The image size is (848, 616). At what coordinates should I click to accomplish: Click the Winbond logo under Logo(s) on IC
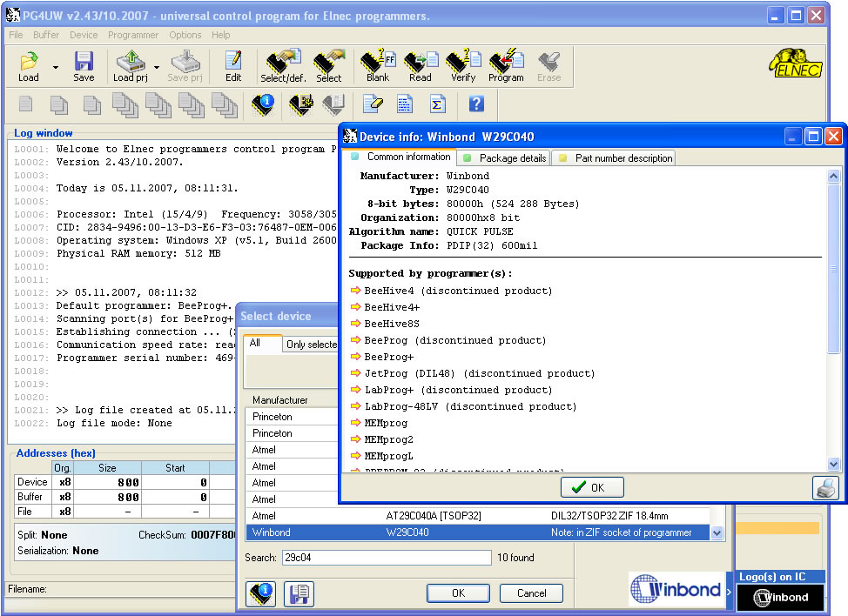tap(781, 598)
